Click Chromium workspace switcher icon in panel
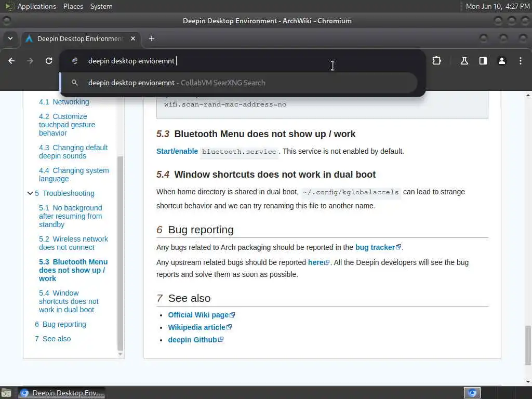532x399 pixels. (472, 393)
